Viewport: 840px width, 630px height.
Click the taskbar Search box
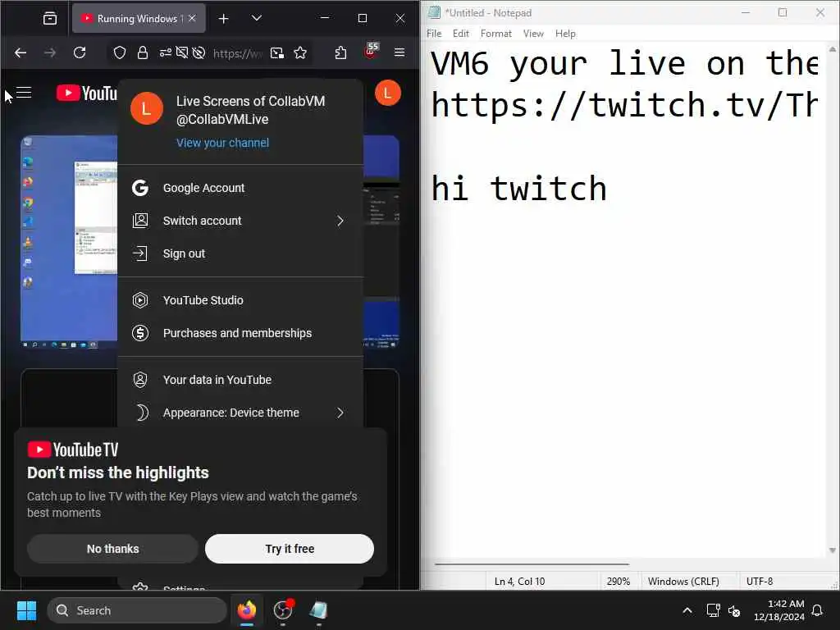137,610
